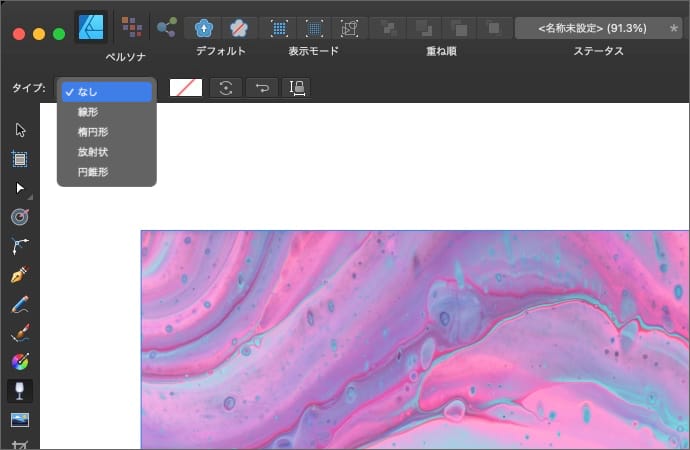The height and width of the screenshot is (450, 690).
Task: Click the rotate gradient button
Action: [226, 88]
